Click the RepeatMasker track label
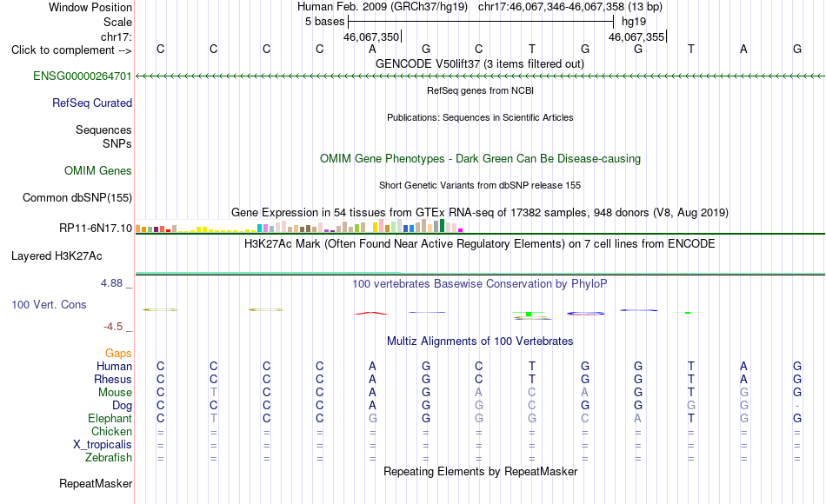This screenshot has height=504, width=826. tap(96, 483)
